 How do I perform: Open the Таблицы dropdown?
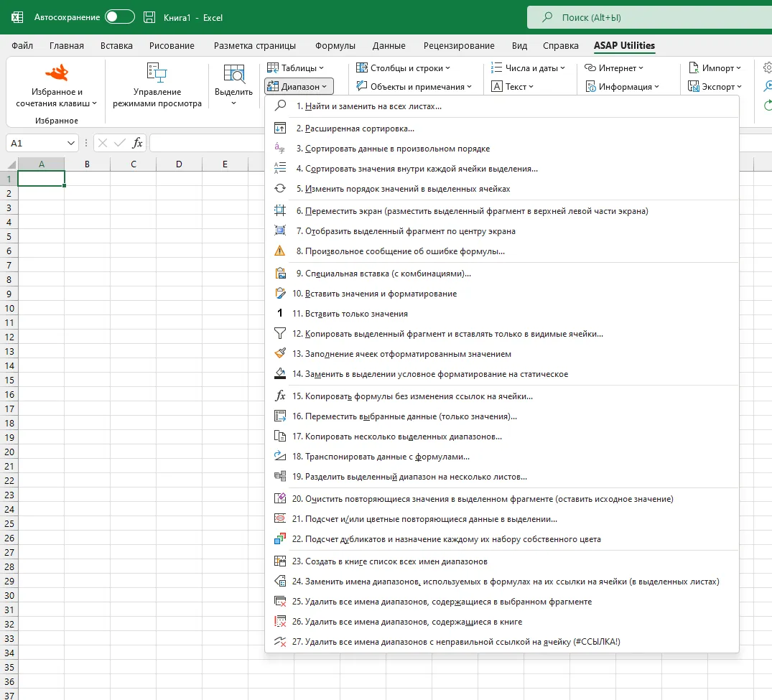[x=295, y=68]
